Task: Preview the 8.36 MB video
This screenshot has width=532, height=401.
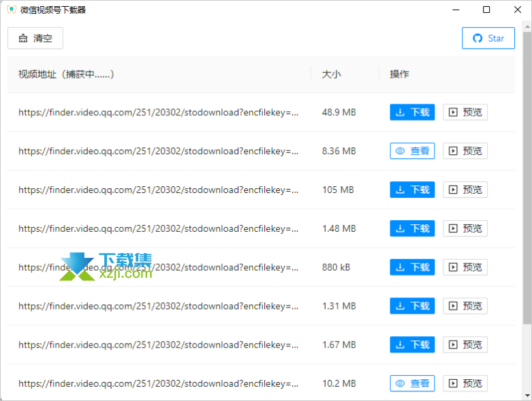Action: 465,151
